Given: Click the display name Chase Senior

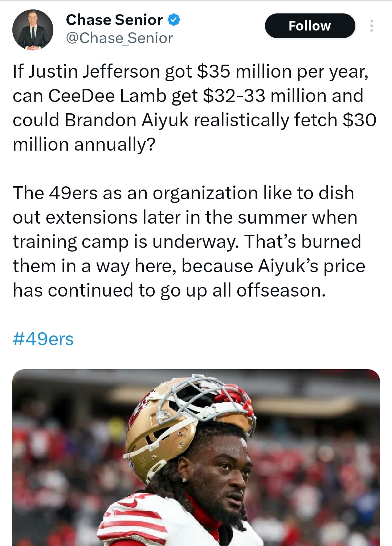Looking at the screenshot, I should 114,20.
